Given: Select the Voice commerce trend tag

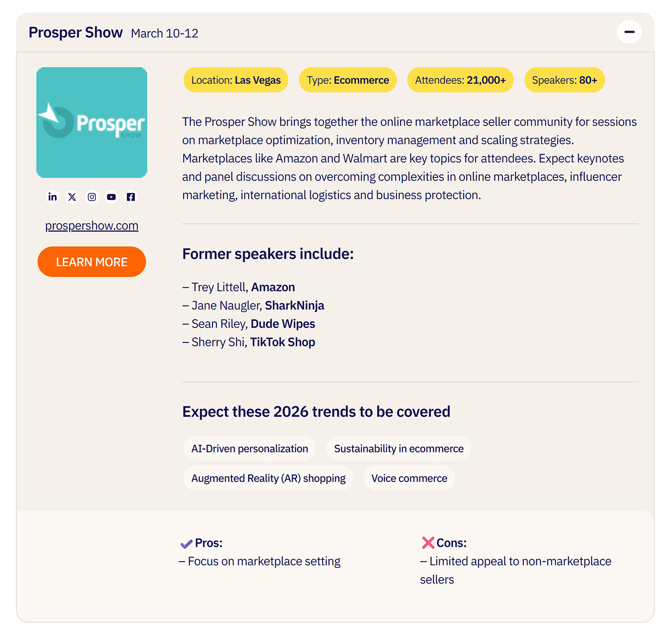Looking at the screenshot, I should point(409,478).
